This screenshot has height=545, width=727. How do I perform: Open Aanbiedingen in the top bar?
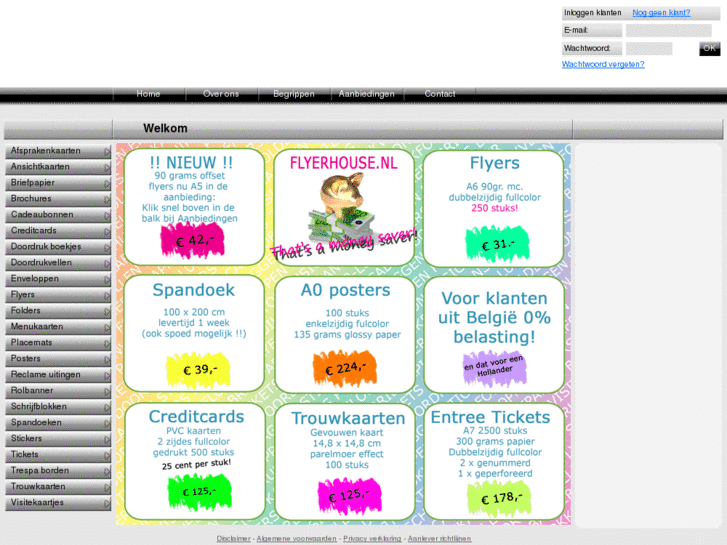pyautogui.click(x=367, y=94)
